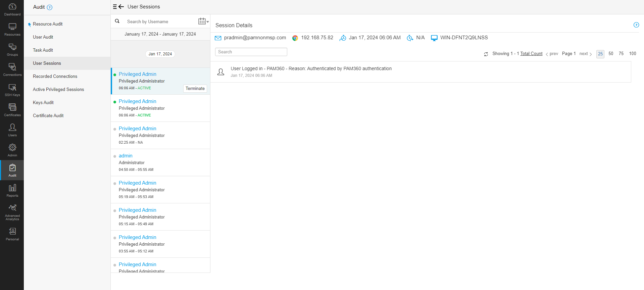Set page size to 100
This screenshot has width=644, height=290.
pyautogui.click(x=632, y=54)
